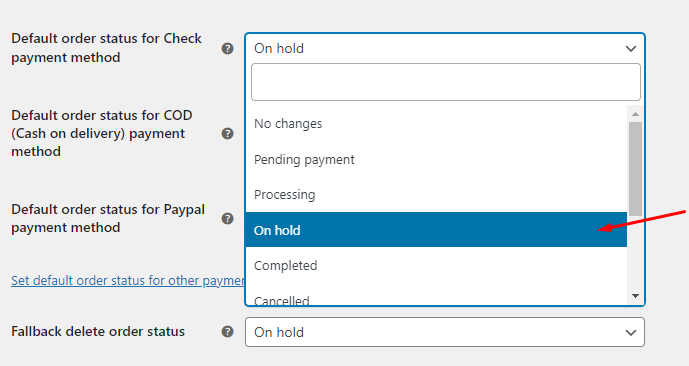Open 'Set default order status for other payment' link
Viewport: 689px width, 366px height.
[128, 281]
